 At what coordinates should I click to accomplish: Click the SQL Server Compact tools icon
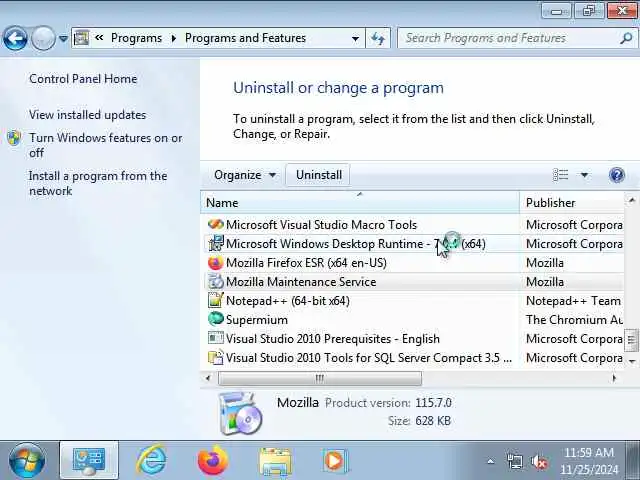tap(215, 358)
